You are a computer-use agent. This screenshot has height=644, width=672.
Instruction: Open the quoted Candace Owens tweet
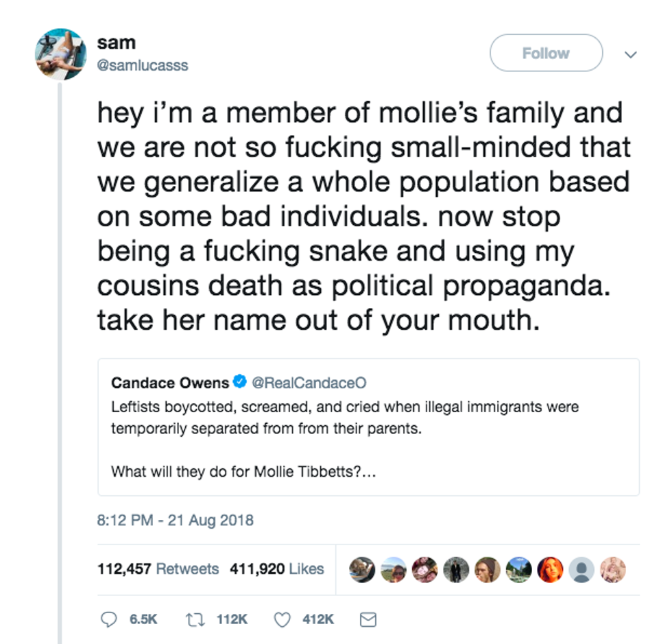pos(368,439)
